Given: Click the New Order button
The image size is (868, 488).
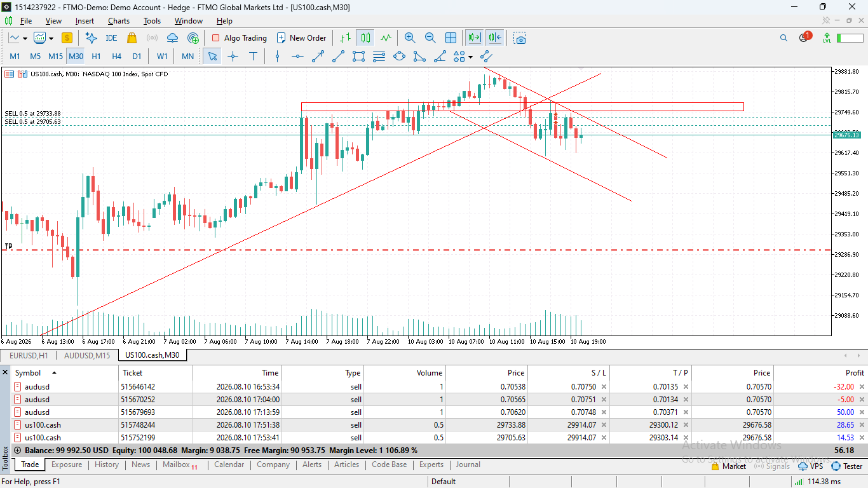Looking at the screenshot, I should 301,38.
